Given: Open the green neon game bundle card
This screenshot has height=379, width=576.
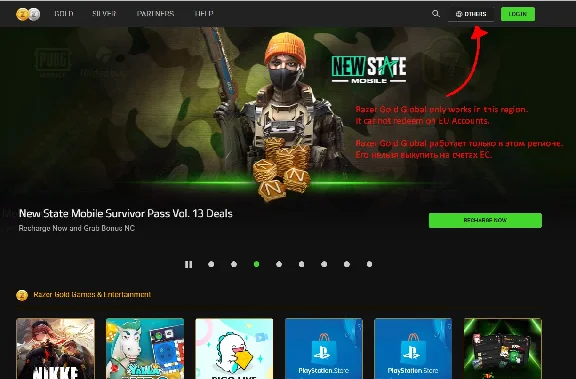Looking at the screenshot, I should (x=503, y=349).
